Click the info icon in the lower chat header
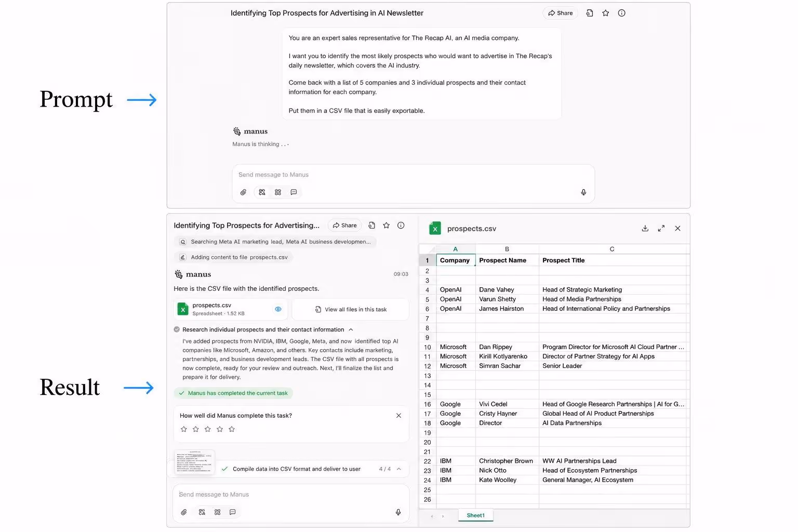798x532 pixels. click(401, 225)
